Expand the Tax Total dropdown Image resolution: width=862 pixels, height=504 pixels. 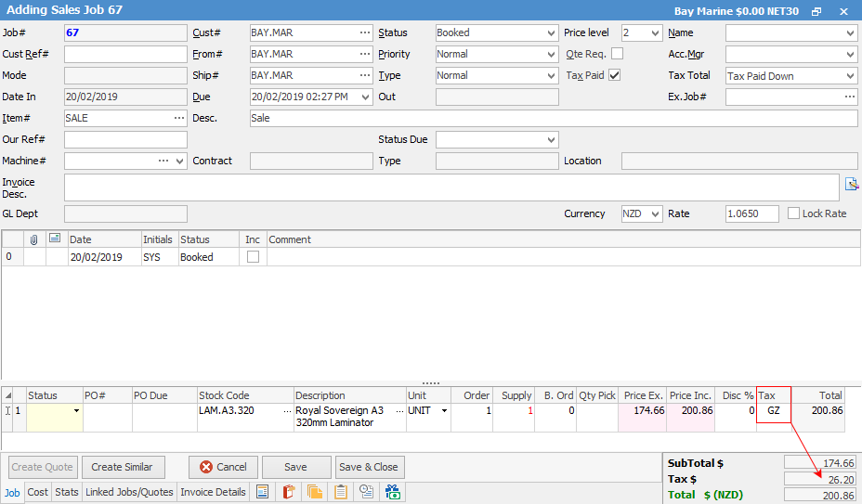[850, 76]
